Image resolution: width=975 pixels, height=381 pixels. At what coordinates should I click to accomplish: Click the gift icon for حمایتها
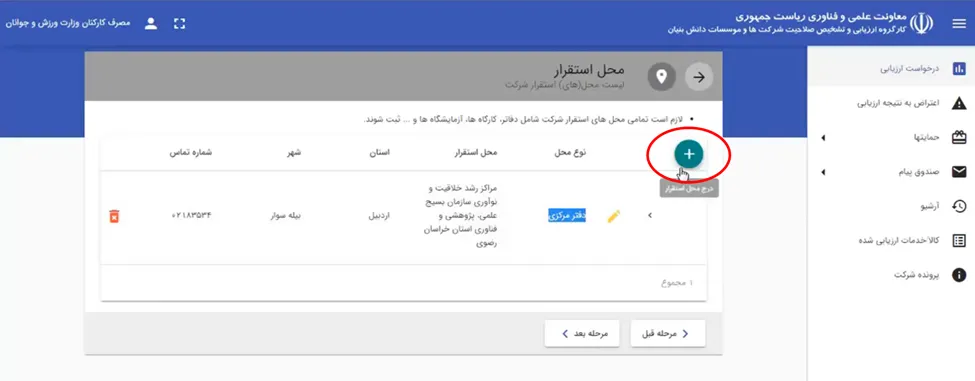959,137
